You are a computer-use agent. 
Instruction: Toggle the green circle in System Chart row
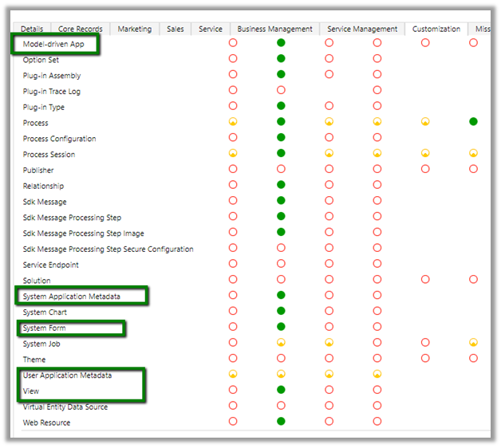(x=281, y=312)
